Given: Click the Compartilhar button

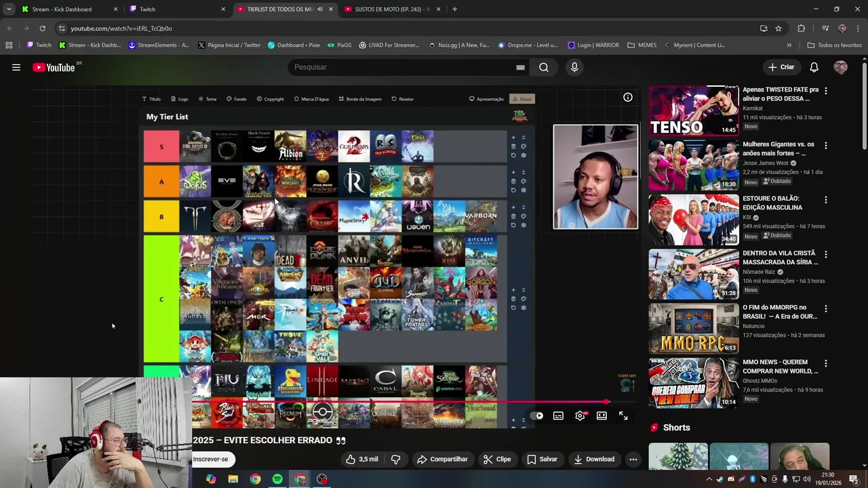Looking at the screenshot, I should [x=442, y=459].
